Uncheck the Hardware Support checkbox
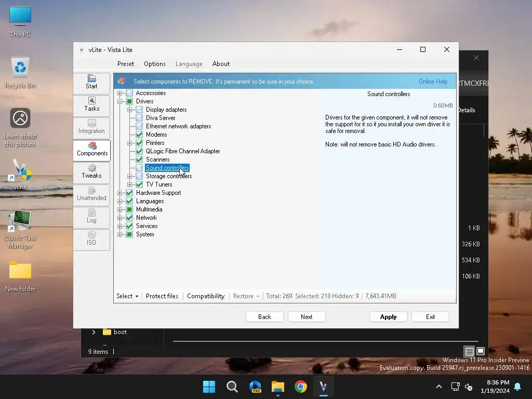Viewport: 532px width, 399px height. [129, 193]
